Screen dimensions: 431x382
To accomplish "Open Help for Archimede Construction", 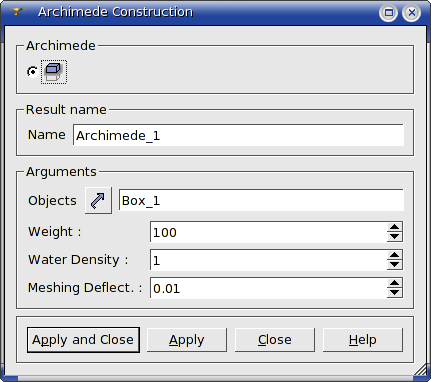I will (363, 340).
